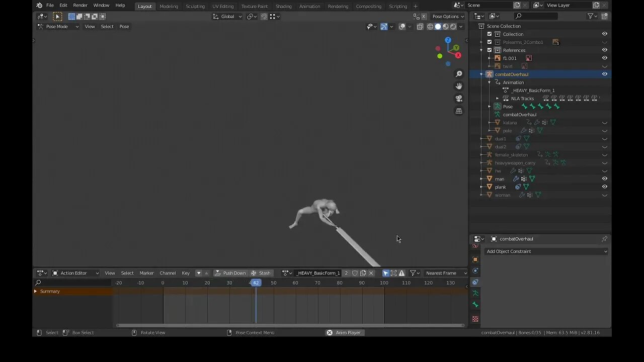Click the proportional snapping magnet icon
Screen dimensions: 644x362
(x=264, y=17)
